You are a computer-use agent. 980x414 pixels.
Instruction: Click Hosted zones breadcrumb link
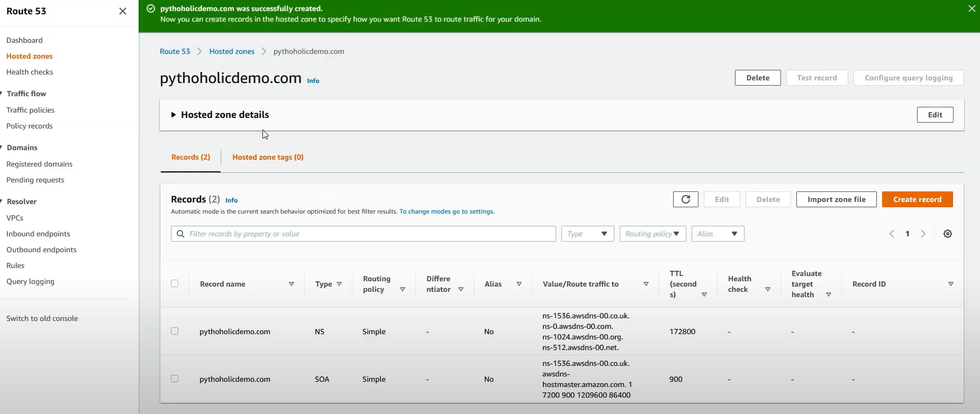pos(232,51)
